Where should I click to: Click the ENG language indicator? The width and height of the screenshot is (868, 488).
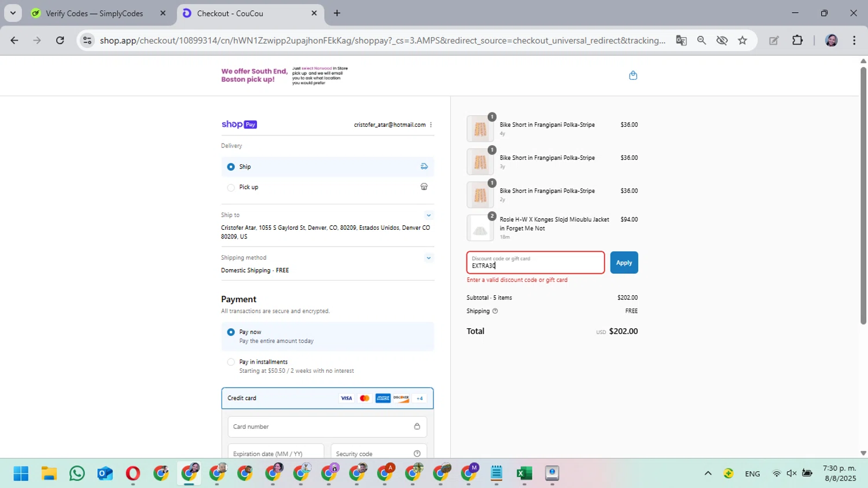(x=752, y=474)
